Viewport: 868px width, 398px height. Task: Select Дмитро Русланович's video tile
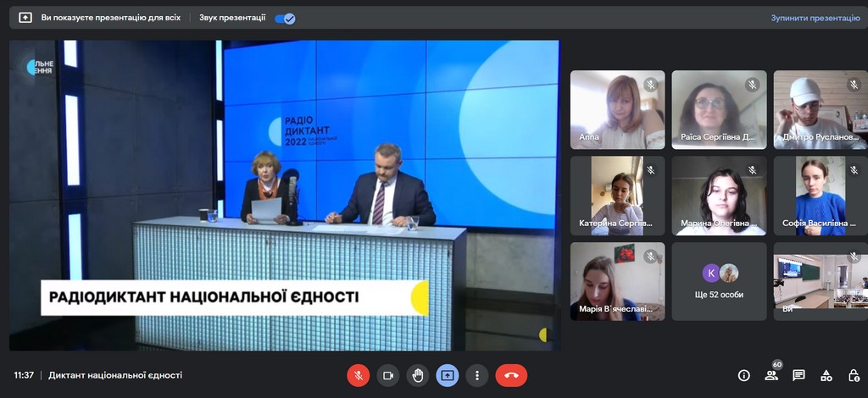820,109
